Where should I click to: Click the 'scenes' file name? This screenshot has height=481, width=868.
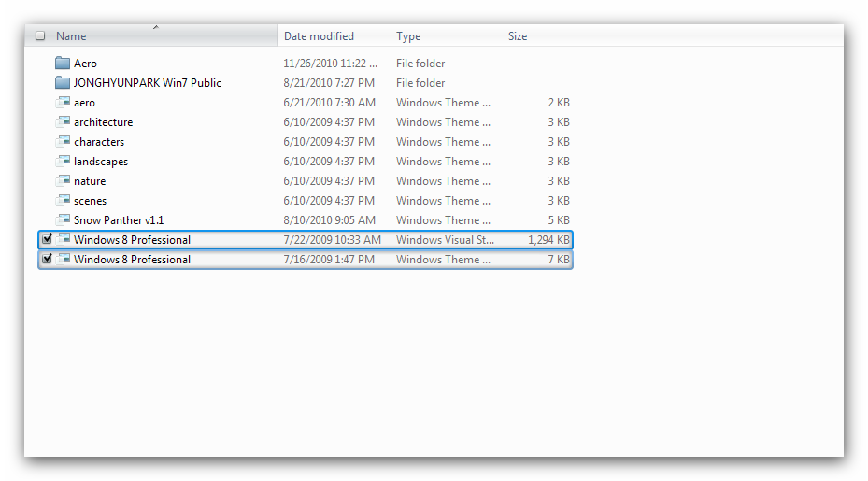point(91,201)
